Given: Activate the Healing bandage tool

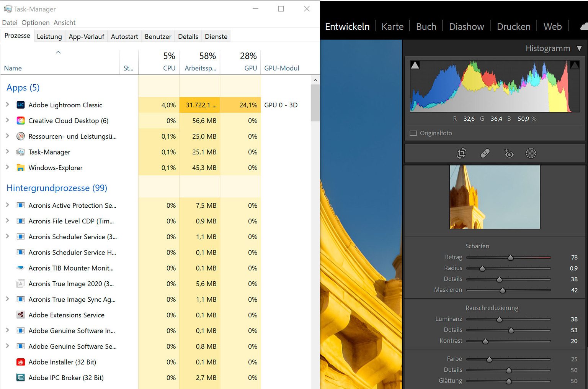Looking at the screenshot, I should [485, 154].
